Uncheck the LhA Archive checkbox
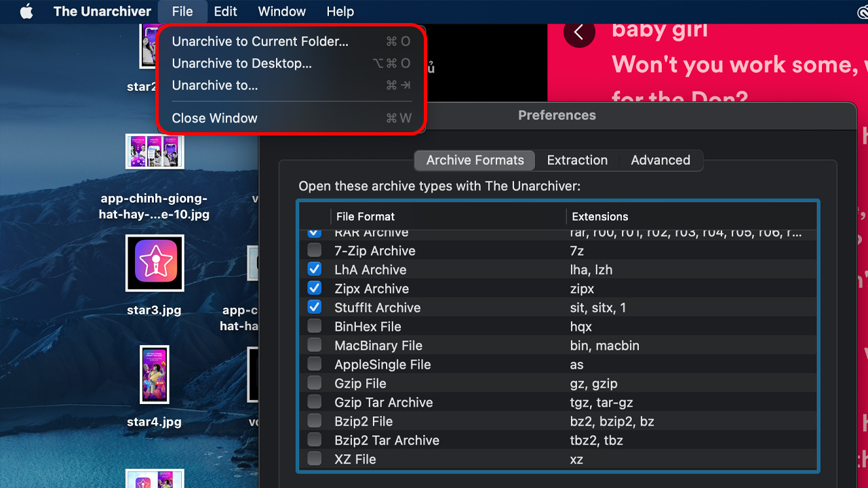Image resolution: width=868 pixels, height=488 pixels. point(314,269)
